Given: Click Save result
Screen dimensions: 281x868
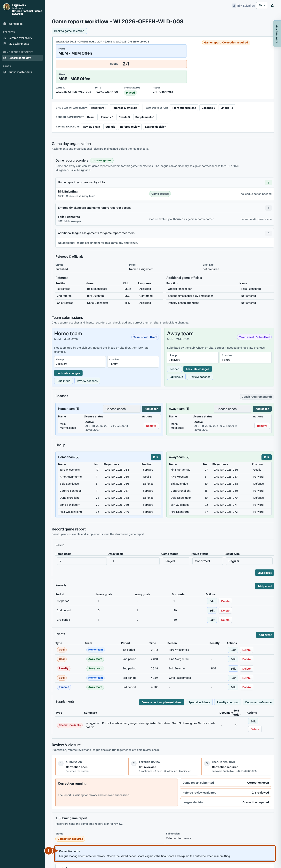Looking at the screenshot, I should [x=264, y=573].
